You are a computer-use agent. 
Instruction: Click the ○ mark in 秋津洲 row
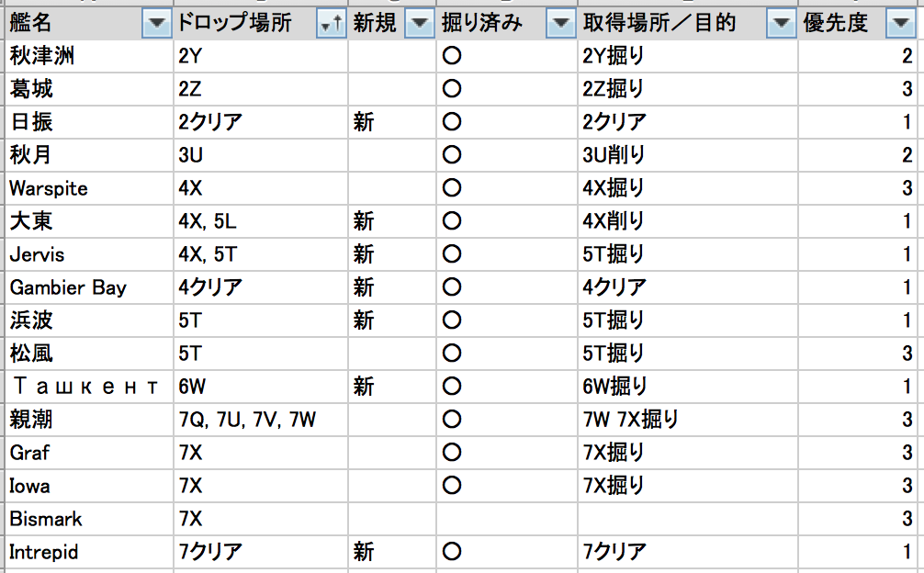coord(452,56)
